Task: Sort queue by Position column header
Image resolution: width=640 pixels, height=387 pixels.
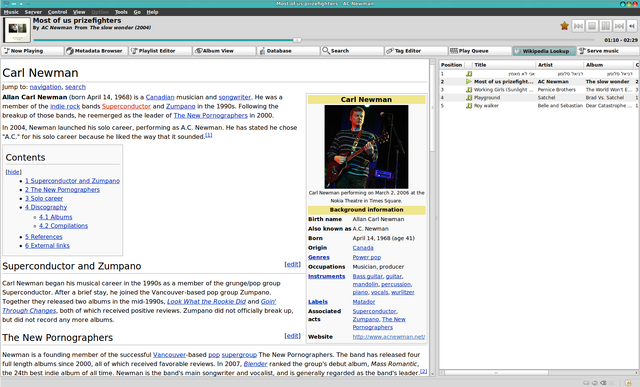Action: point(451,65)
